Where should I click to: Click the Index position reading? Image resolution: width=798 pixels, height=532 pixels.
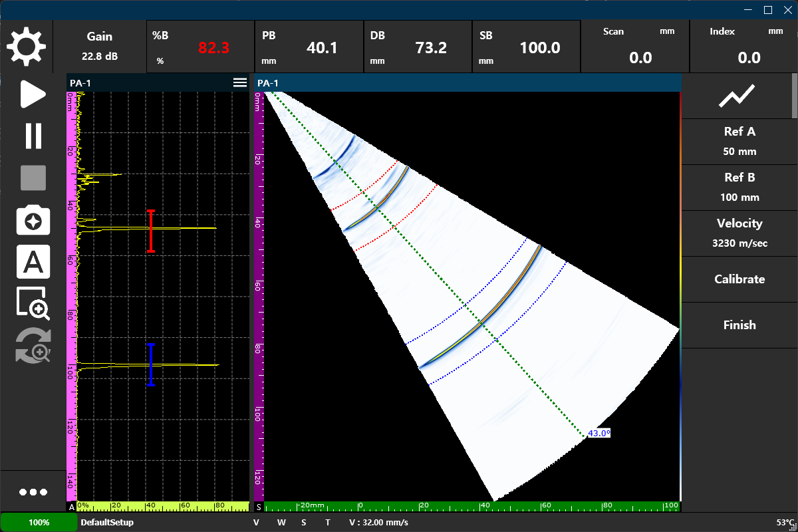tap(743, 47)
